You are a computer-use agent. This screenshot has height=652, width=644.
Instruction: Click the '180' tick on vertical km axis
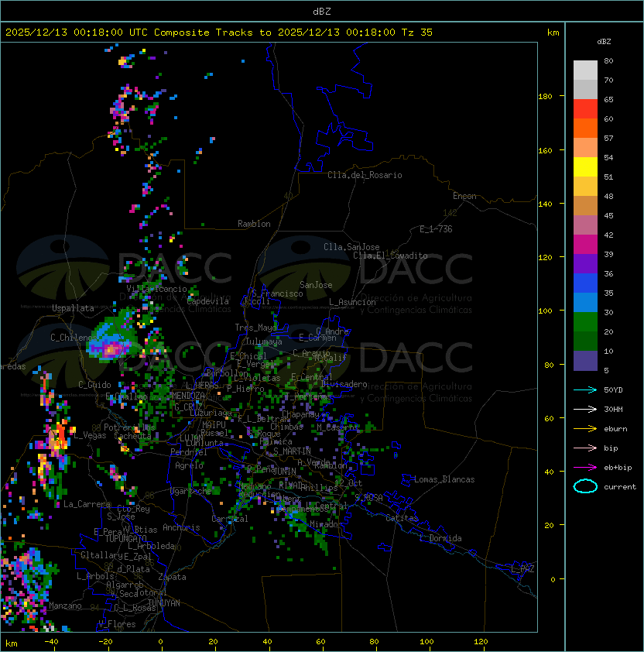pyautogui.click(x=545, y=97)
